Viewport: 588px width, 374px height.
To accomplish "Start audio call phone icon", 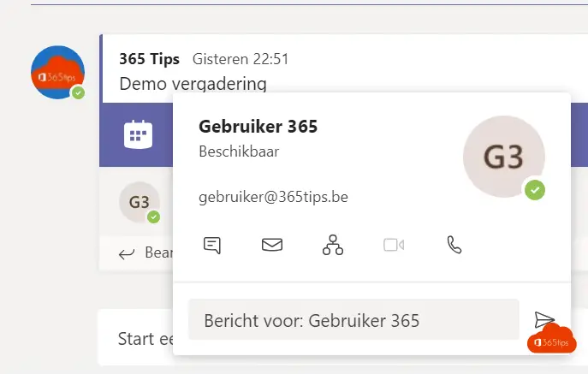I will (x=454, y=245).
